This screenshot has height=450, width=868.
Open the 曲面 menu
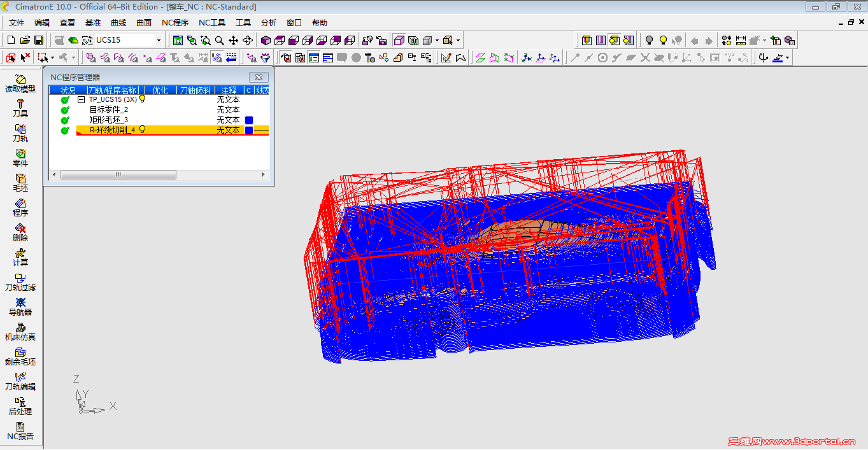(x=144, y=23)
